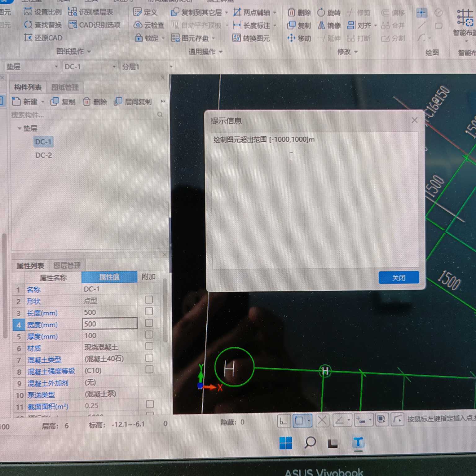Select DC-1 in the component tree
476x476 pixels.
pos(43,142)
